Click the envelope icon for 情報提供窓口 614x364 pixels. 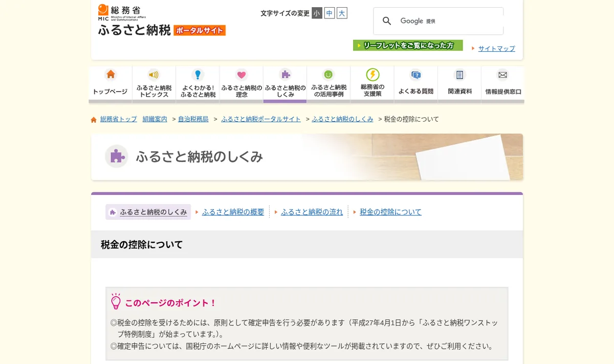point(503,75)
